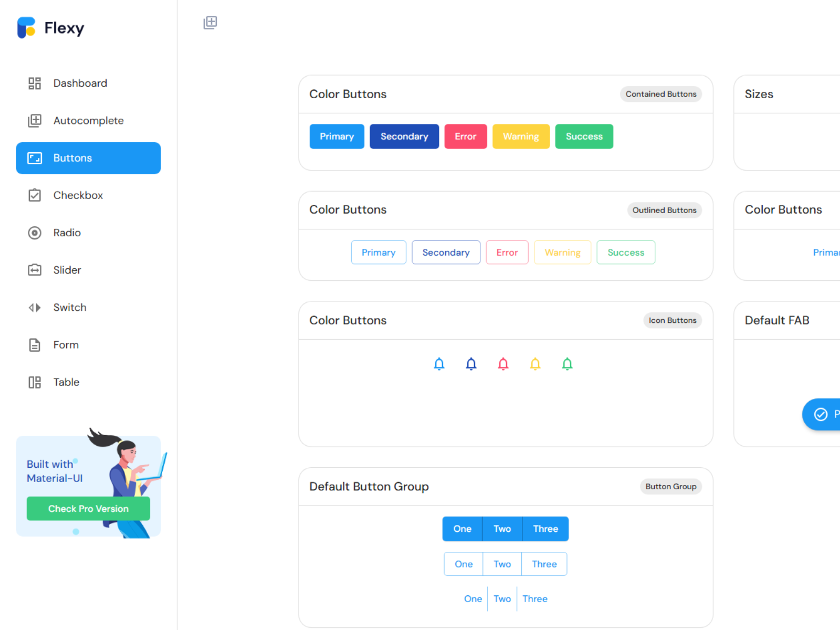Click the Default Button Group heading

pyautogui.click(x=369, y=487)
